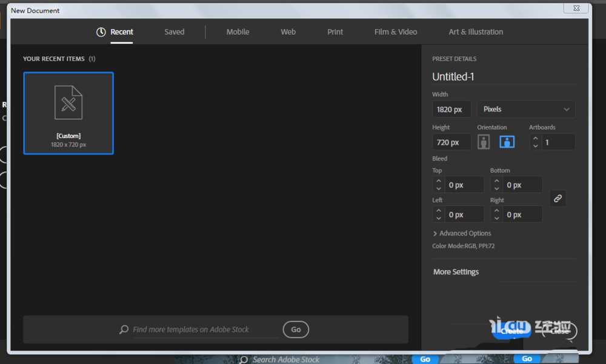The image size is (606, 364).
Task: Open the Mobile presets tab
Action: coord(238,32)
